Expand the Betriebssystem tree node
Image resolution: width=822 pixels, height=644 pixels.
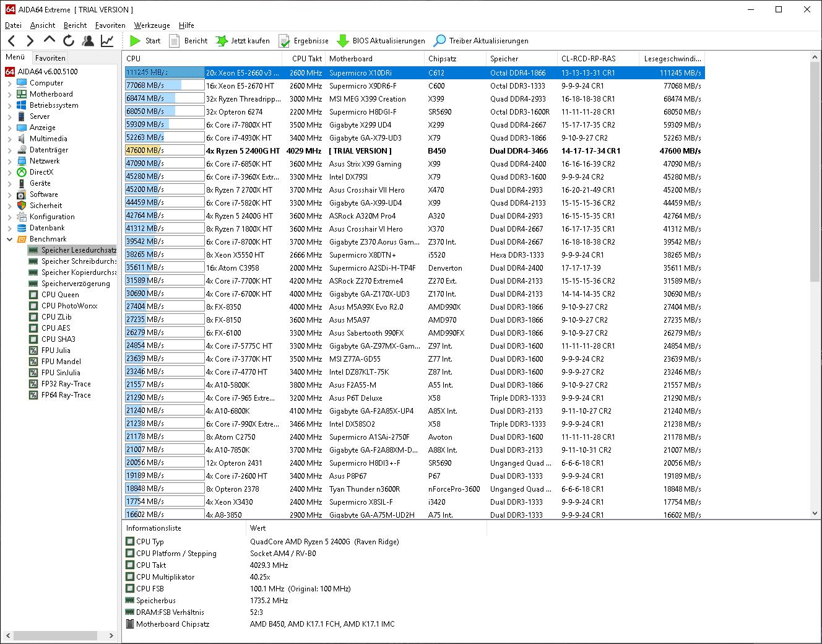pyautogui.click(x=10, y=105)
